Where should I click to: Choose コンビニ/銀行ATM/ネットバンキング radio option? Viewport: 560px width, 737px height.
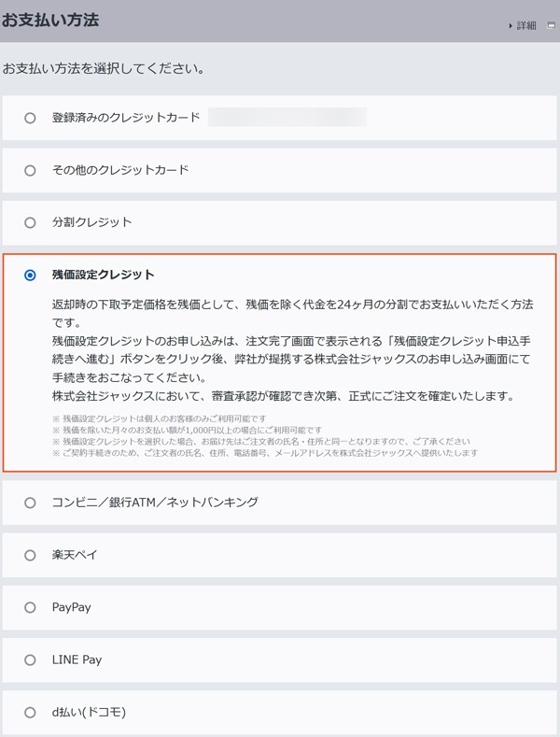pyautogui.click(x=31, y=503)
